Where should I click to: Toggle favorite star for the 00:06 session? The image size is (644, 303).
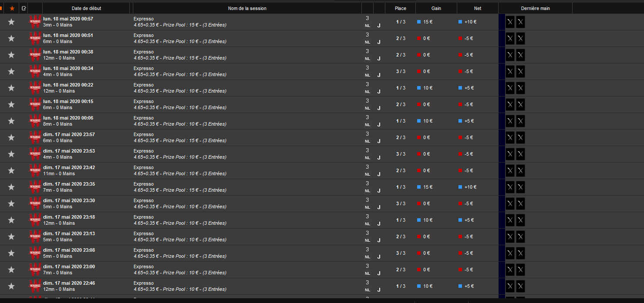(x=11, y=121)
